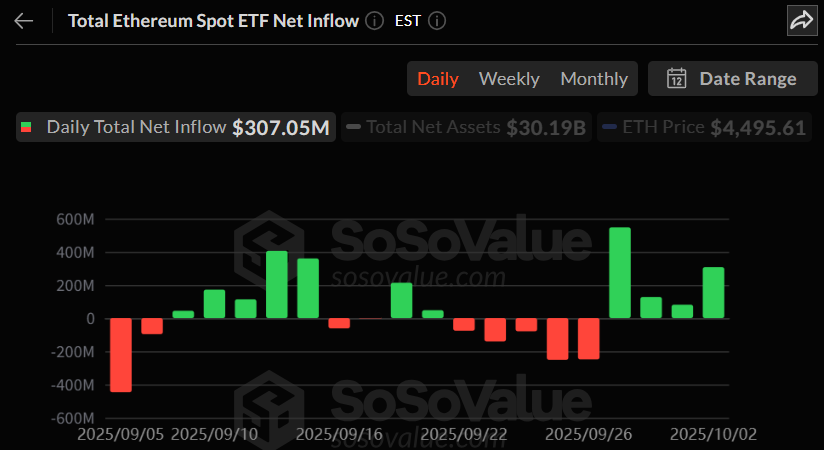Screen dimensions: 824x450
Task: Click info icon next to EST
Action: click(437, 21)
